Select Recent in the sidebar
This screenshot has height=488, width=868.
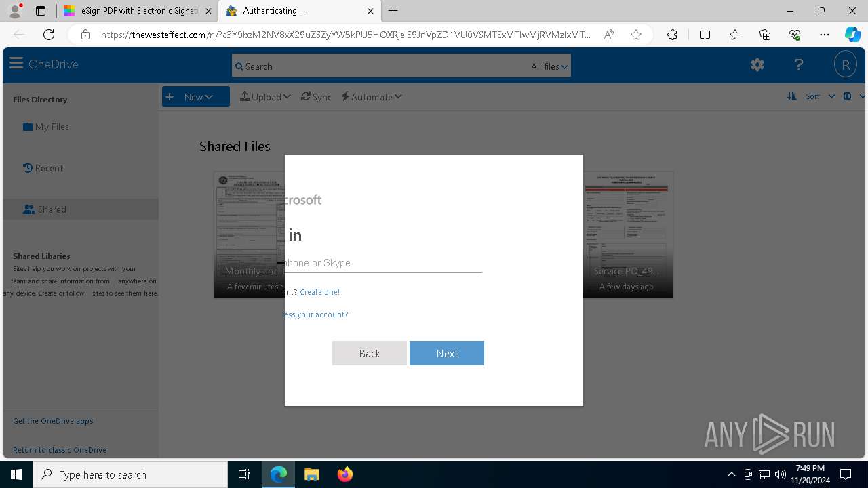[43, 168]
